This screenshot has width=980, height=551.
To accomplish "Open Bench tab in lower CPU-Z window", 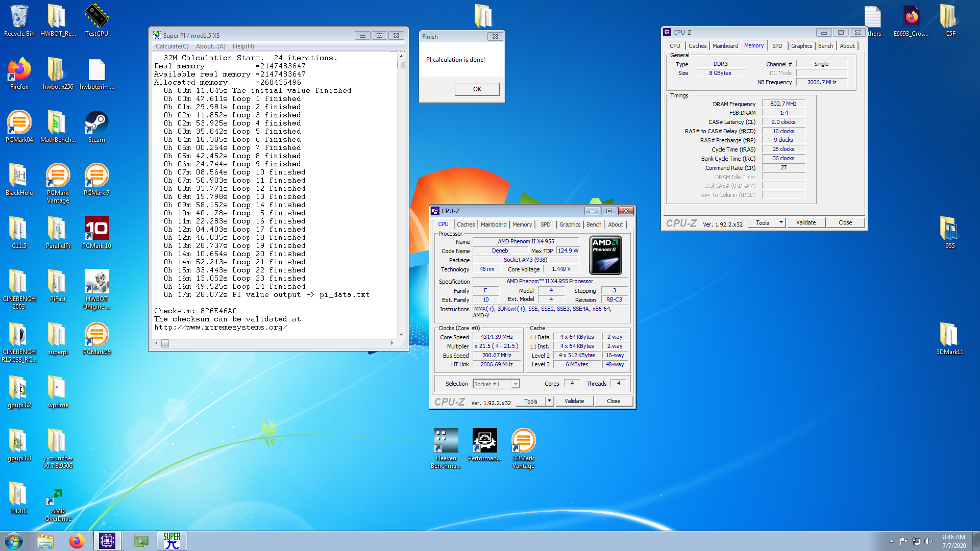I will tap(594, 224).
